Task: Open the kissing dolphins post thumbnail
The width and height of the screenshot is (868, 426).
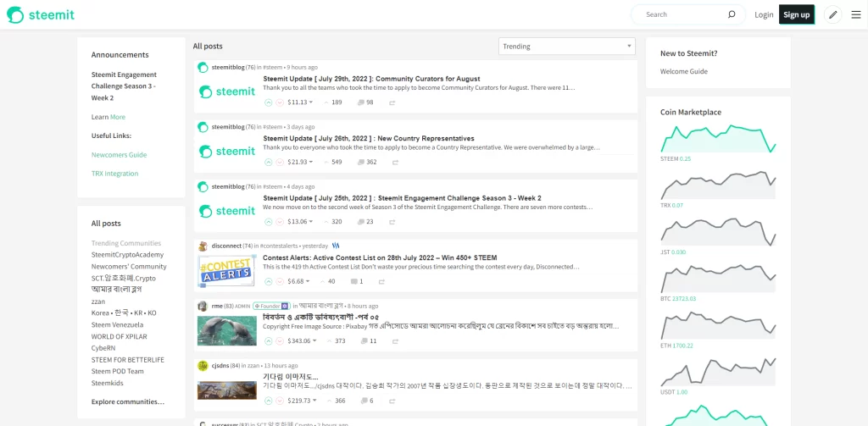Action: point(227,330)
